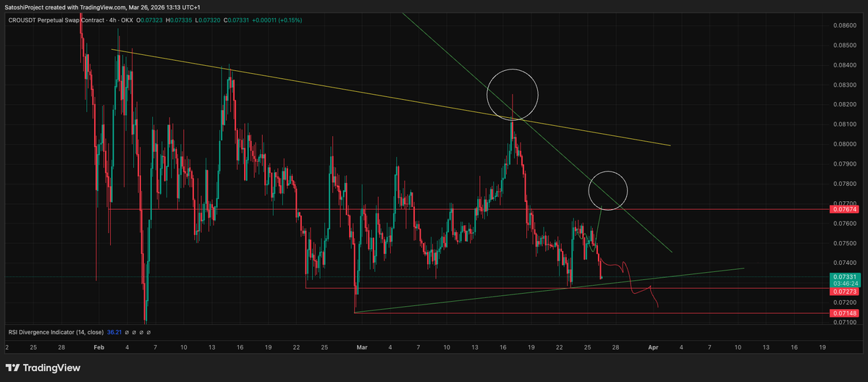868x382 pixels.
Task: Click the green current price label 0.07331 on the axis
Action: point(844,276)
